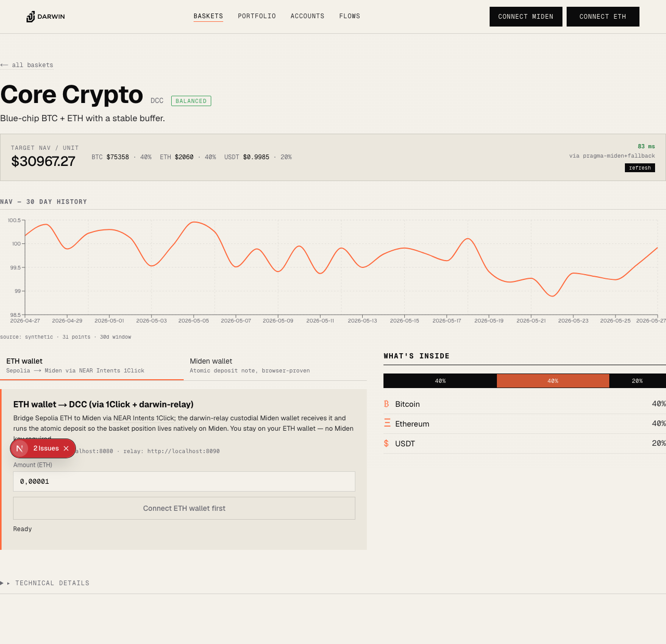Click the Blue-chip BTC + ETH description
Viewport: 666px width, 644px height.
(82, 119)
